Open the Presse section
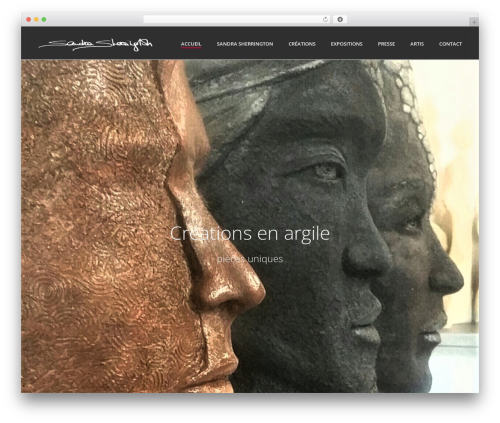 point(386,44)
